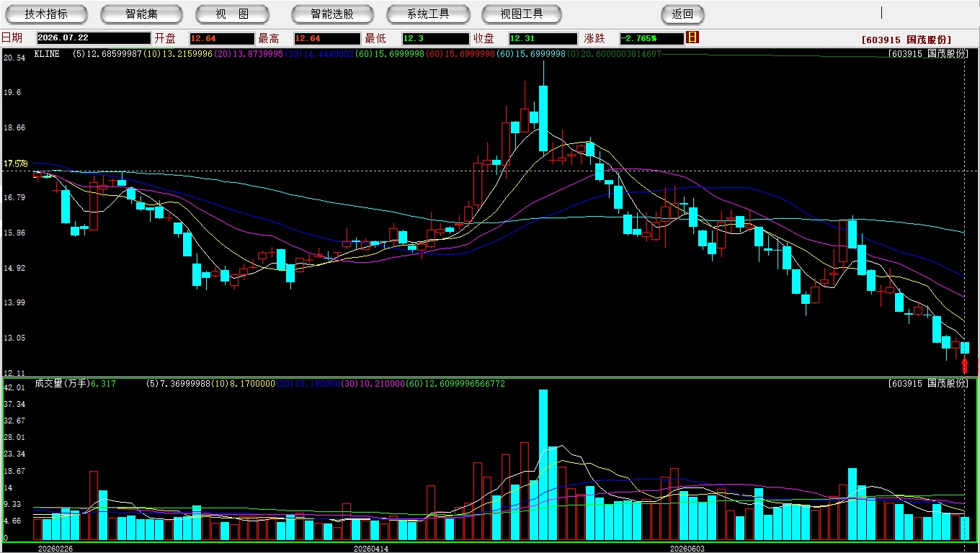
Task: Click the 20.54 price axis label
Action: [14, 58]
